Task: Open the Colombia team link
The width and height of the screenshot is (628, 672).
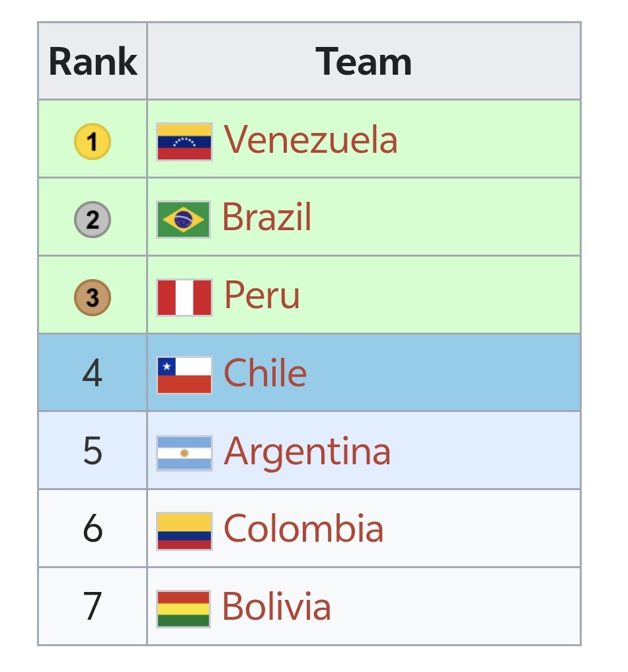Action: coord(303,528)
